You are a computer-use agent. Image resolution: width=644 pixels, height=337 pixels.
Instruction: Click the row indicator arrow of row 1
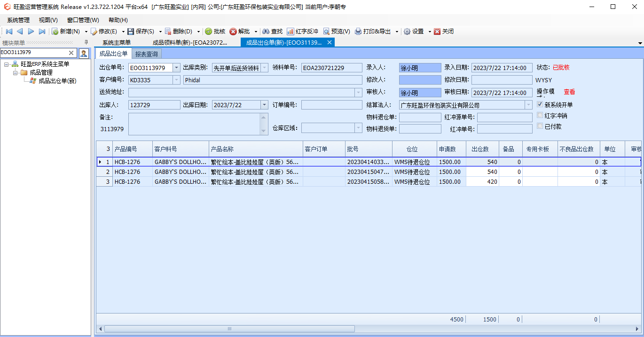tap(100, 162)
